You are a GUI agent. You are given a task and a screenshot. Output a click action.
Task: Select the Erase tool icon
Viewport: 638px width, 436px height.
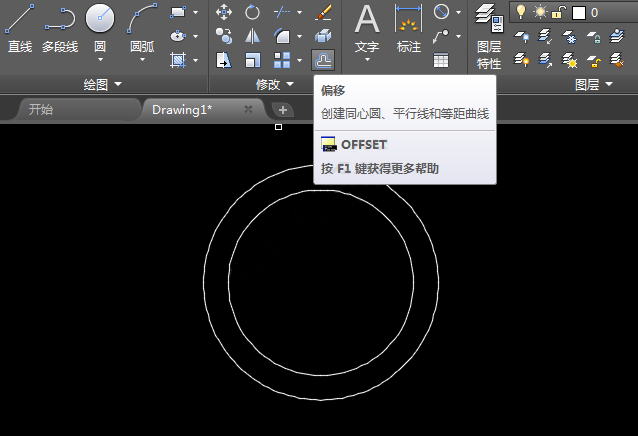(x=323, y=12)
